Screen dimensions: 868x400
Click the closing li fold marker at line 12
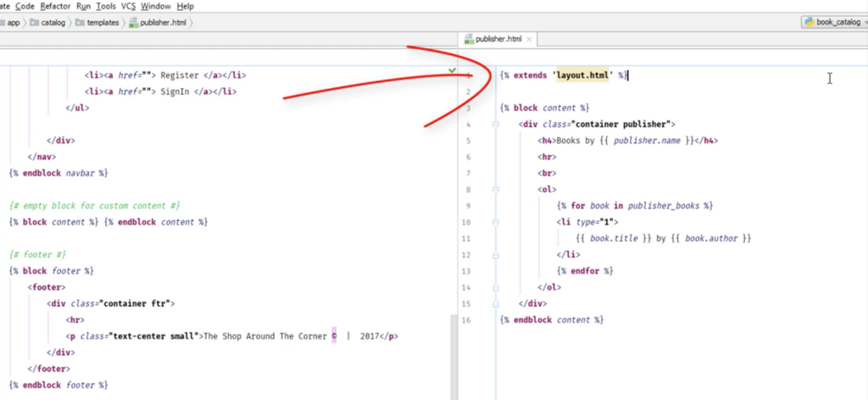pyautogui.click(x=495, y=255)
